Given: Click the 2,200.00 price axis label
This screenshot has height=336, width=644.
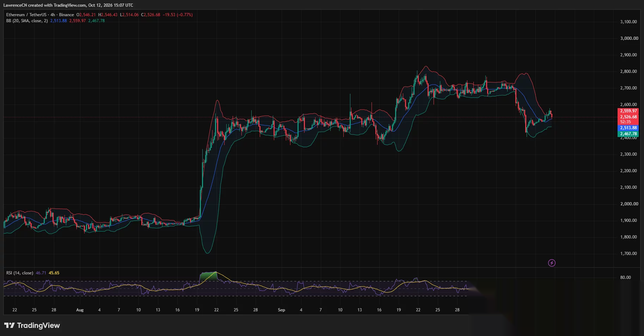Looking at the screenshot, I should 628,171.
